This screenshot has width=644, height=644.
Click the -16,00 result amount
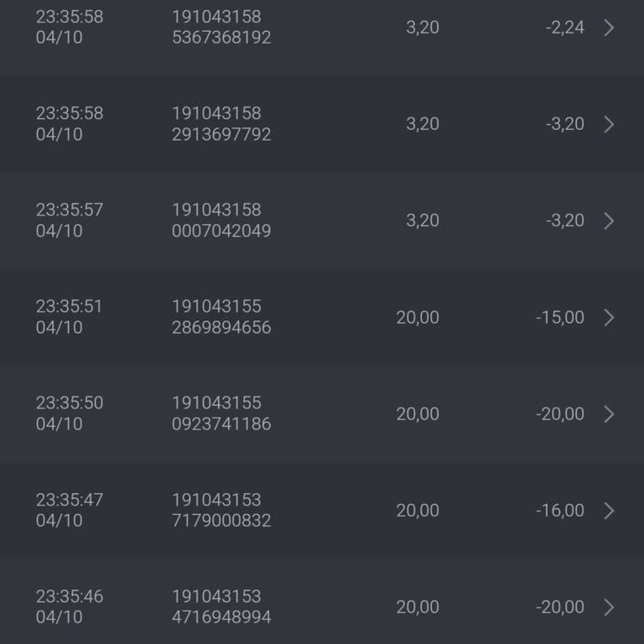click(560, 511)
